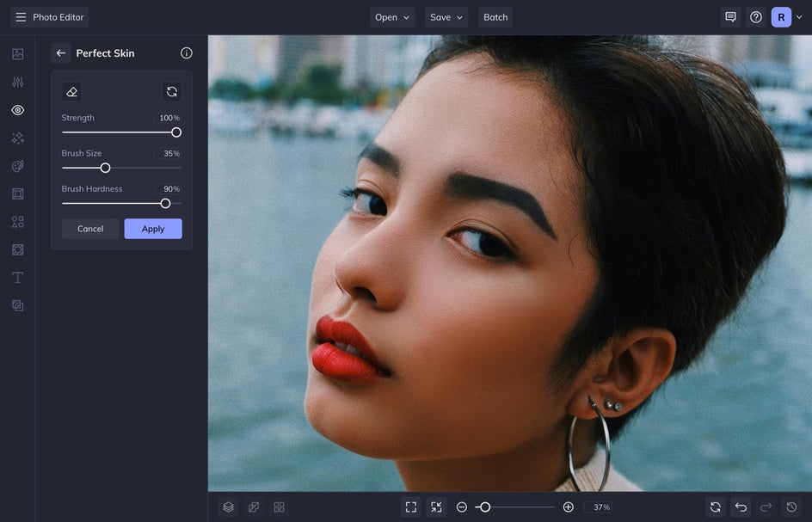
Task: Click the R user avatar
Action: click(781, 17)
